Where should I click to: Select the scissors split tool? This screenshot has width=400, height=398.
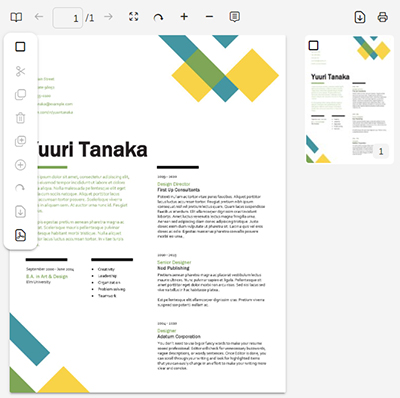[x=20, y=71]
